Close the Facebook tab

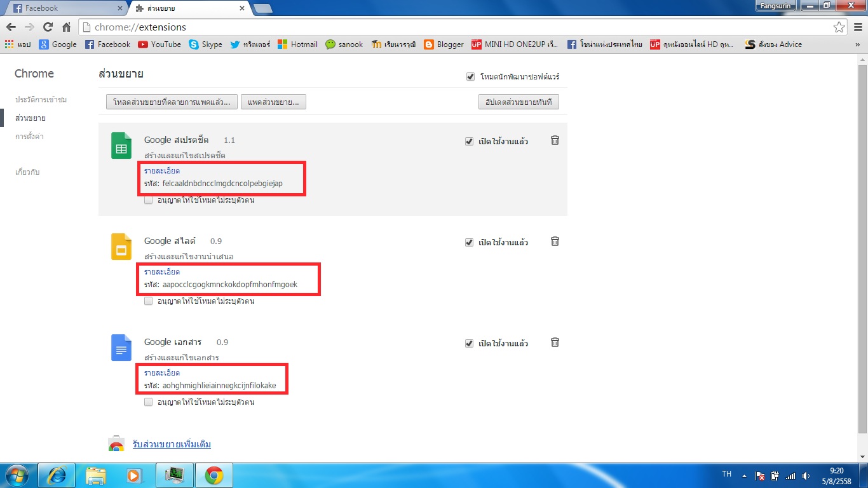click(x=121, y=9)
